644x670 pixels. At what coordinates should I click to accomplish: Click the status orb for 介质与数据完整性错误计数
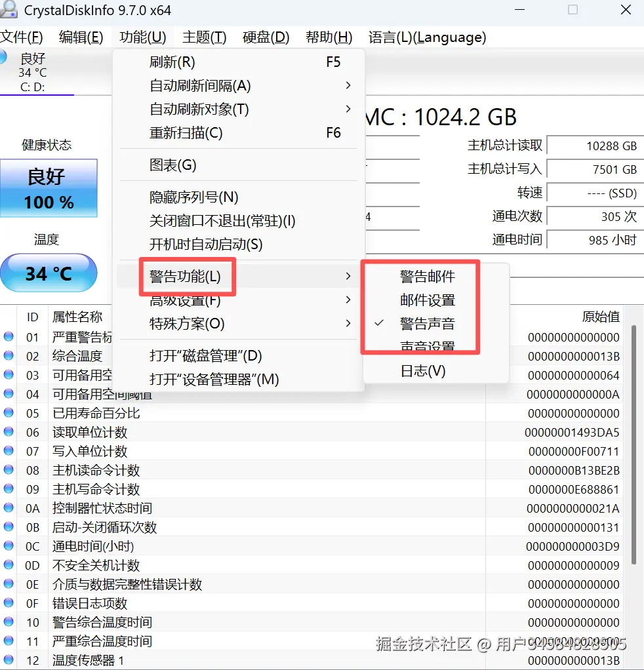(9, 583)
